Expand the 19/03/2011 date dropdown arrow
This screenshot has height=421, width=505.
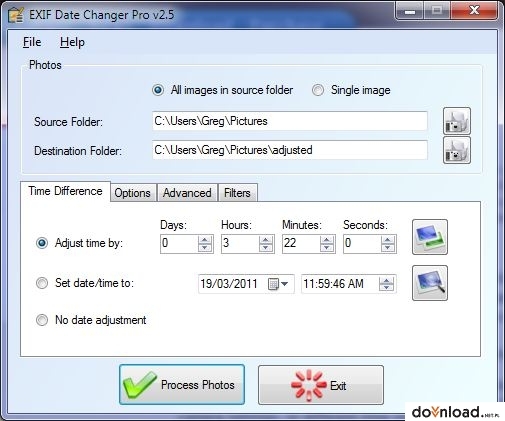285,284
